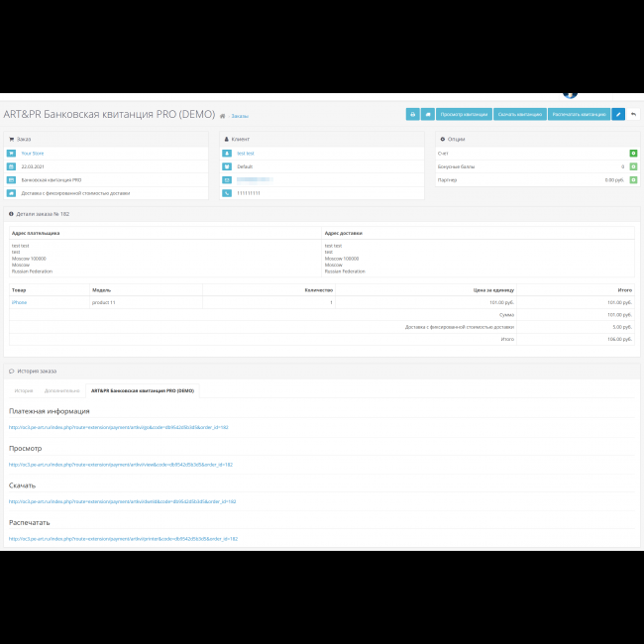Image resolution: width=644 pixels, height=644 pixels.
Task: Open the Заказы breadcrumb link
Action: (x=240, y=116)
